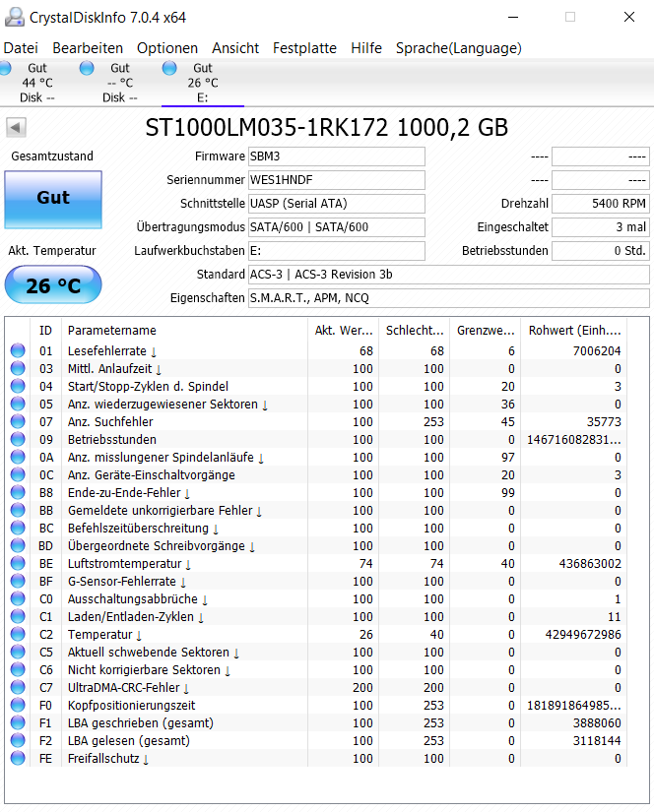This screenshot has width=654, height=812.
Task: Select the Anz. misslungener Spindelanläufe parameter
Action: pyautogui.click(x=165, y=458)
